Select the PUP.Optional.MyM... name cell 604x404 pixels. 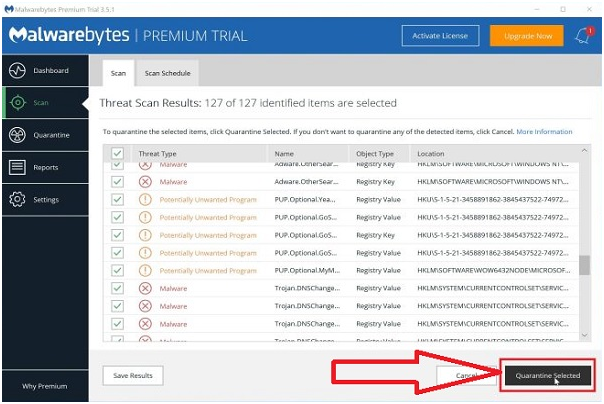click(307, 270)
